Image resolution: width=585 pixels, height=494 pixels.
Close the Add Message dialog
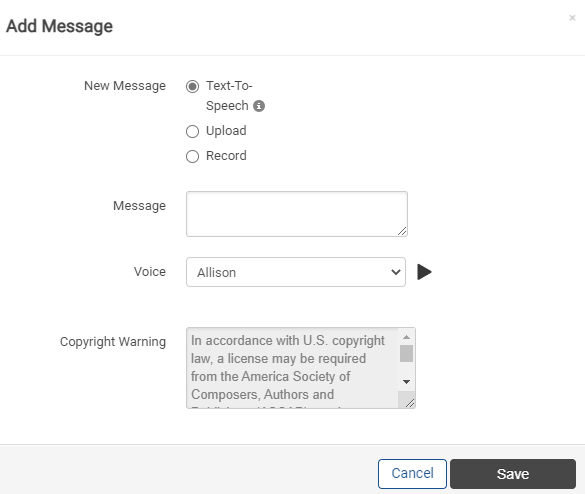[572, 18]
